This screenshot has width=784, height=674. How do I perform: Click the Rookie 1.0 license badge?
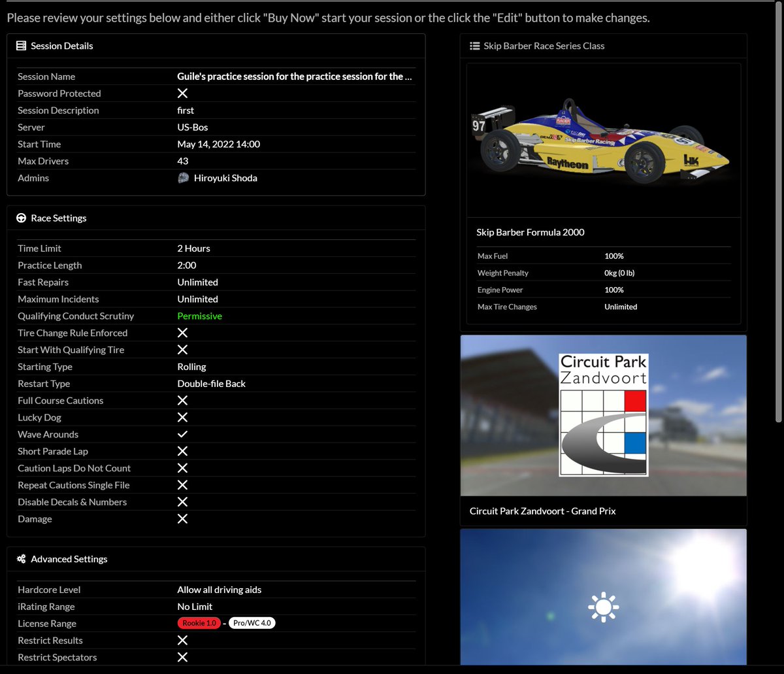click(x=199, y=623)
